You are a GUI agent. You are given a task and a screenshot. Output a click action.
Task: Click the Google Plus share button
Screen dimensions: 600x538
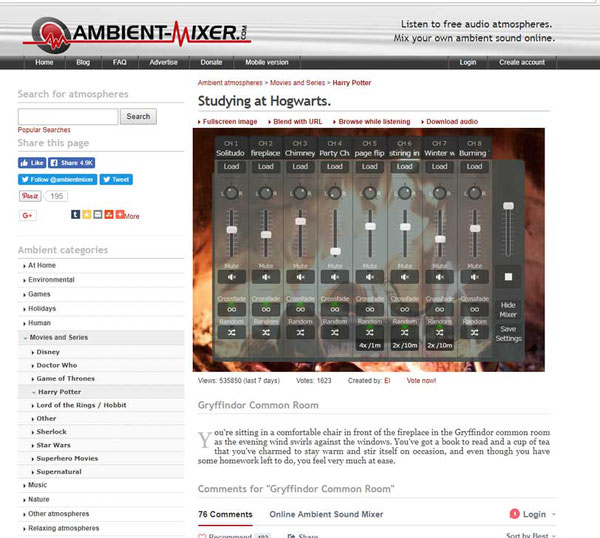pyautogui.click(x=28, y=215)
